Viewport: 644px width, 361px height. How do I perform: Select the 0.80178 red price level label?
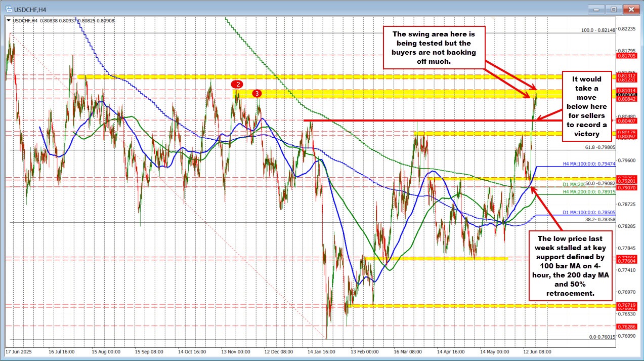[626, 132]
